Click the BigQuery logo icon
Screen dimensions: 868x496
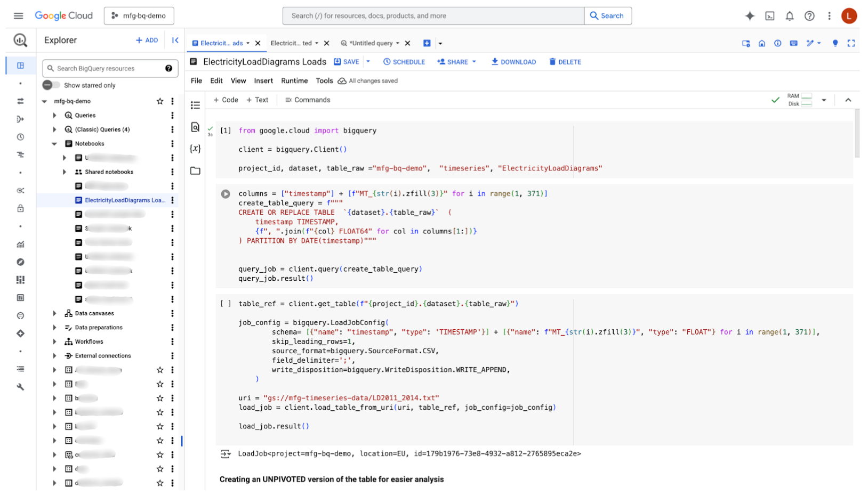20,40
